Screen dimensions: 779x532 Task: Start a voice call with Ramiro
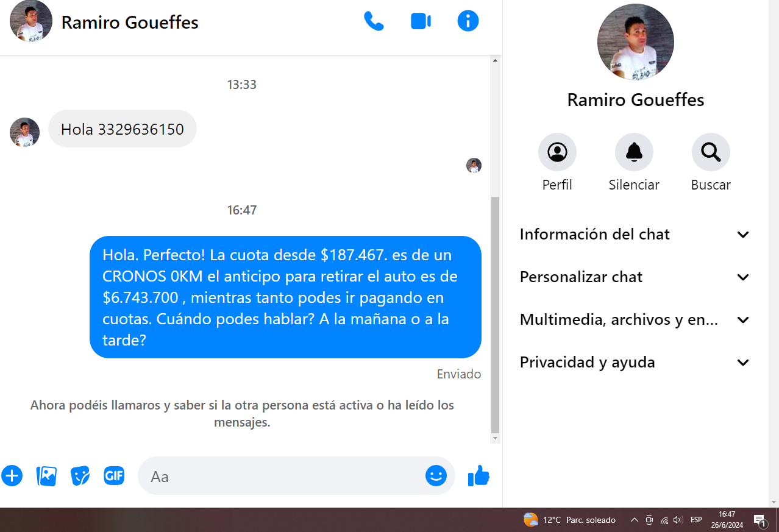tap(374, 22)
